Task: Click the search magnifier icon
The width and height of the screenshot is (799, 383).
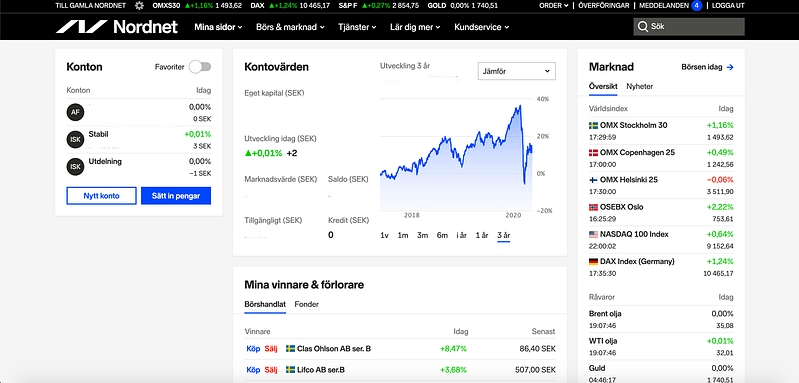Action: click(643, 26)
